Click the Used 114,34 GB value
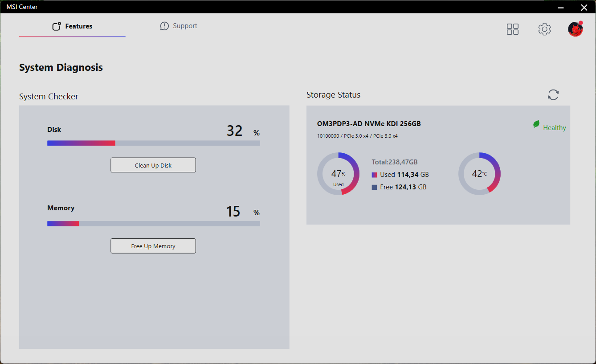 pos(404,175)
